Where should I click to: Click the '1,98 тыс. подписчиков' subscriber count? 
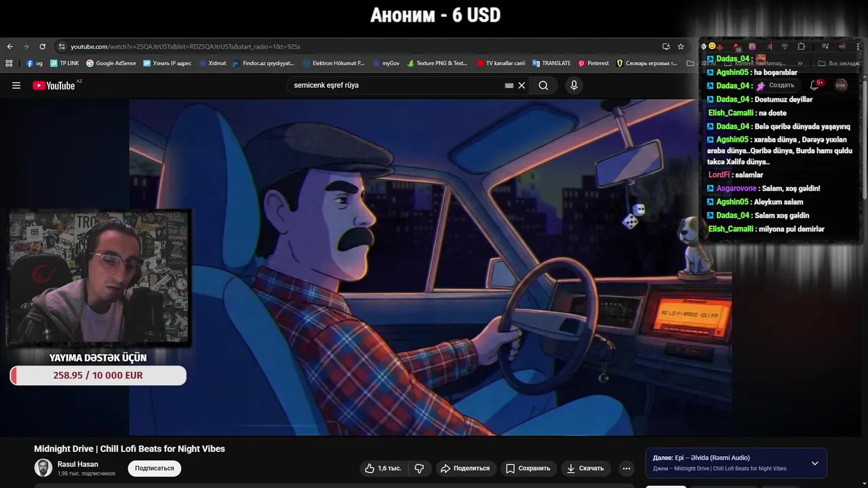(86, 474)
